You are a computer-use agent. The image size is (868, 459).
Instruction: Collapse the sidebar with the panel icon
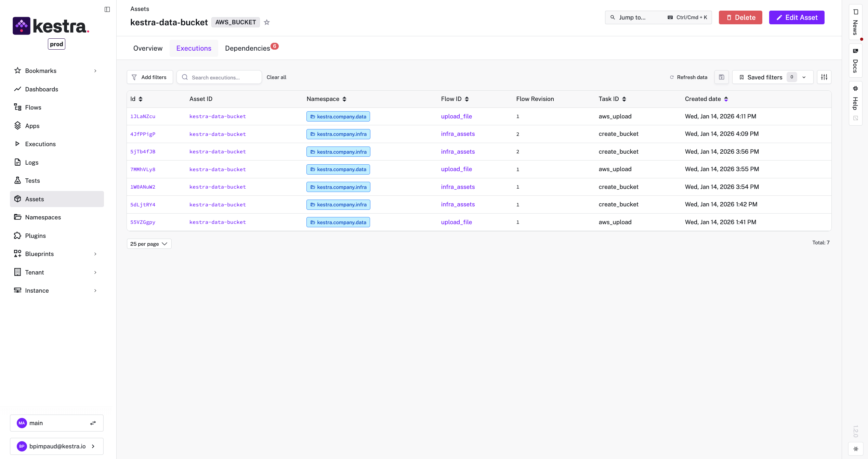coord(107,9)
